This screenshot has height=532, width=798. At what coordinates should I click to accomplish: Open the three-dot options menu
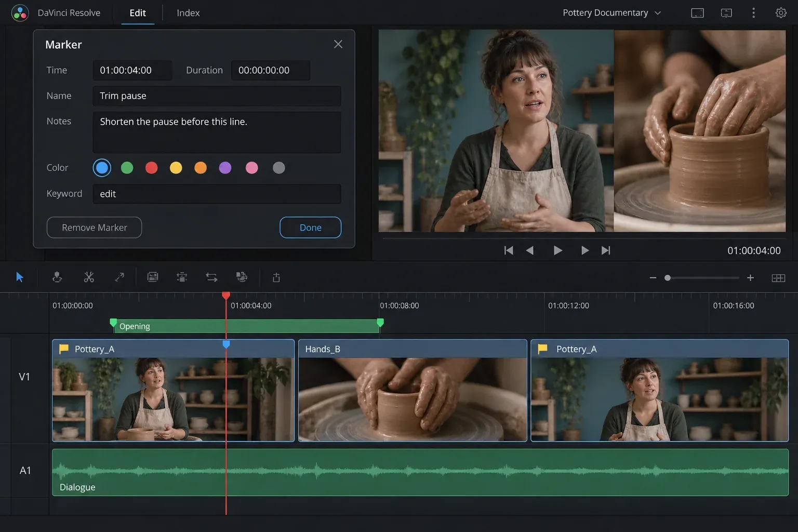(753, 13)
